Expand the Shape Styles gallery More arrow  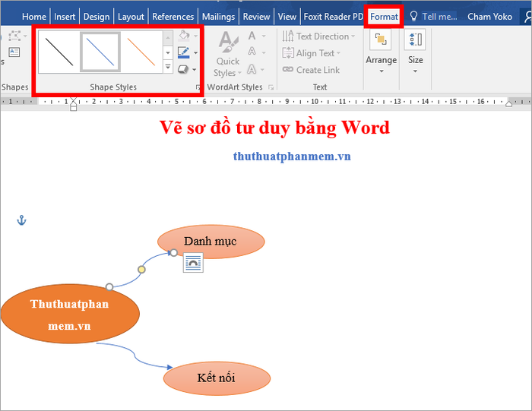(168, 66)
